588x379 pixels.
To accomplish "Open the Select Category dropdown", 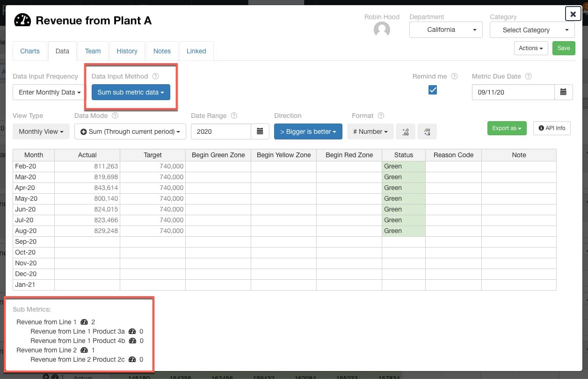I will 532,29.
